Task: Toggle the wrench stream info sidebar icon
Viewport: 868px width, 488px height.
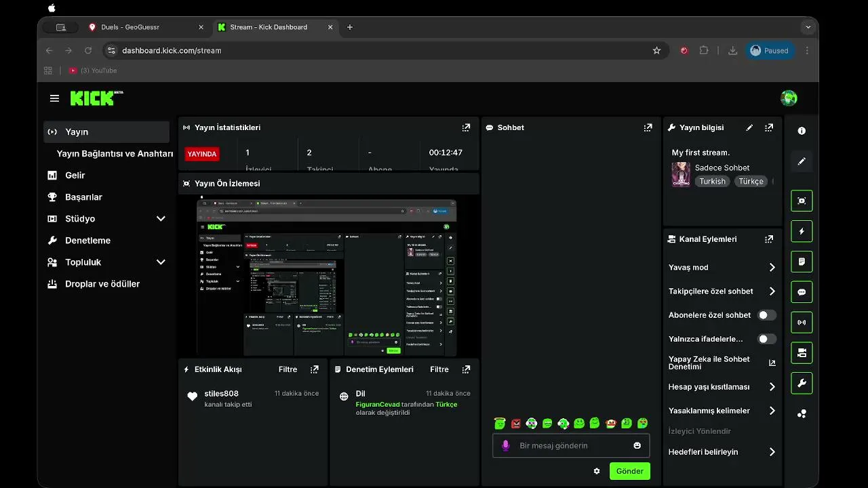Action: point(802,383)
